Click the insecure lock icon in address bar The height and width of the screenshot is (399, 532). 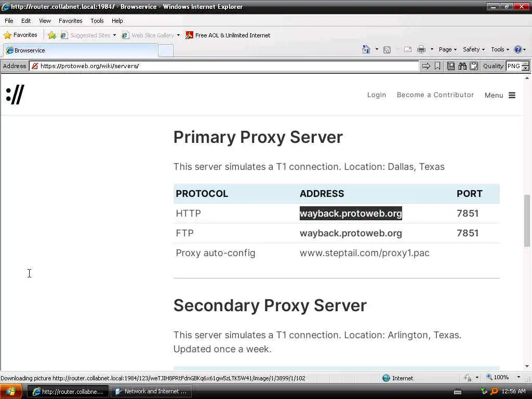(35, 66)
